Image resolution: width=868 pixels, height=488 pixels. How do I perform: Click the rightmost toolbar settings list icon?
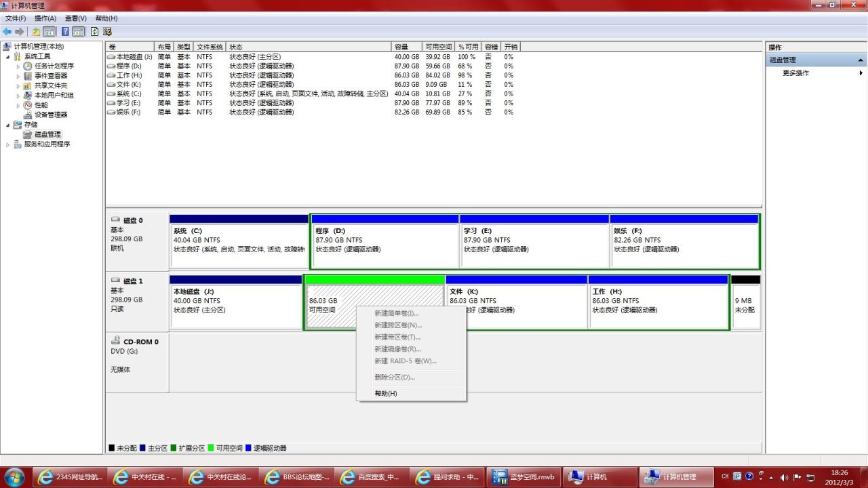pyautogui.click(x=107, y=32)
